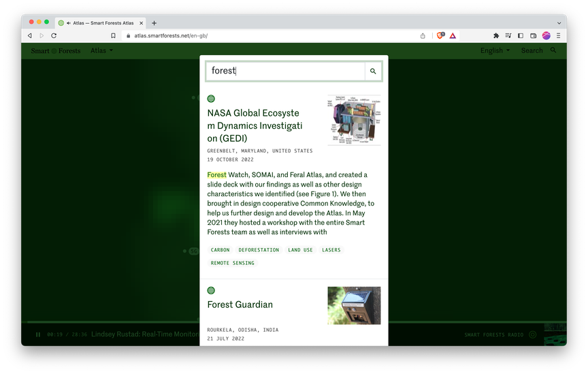Select the Atlas — Smart Forests Atlas tab
This screenshot has height=374, width=588.
[101, 23]
